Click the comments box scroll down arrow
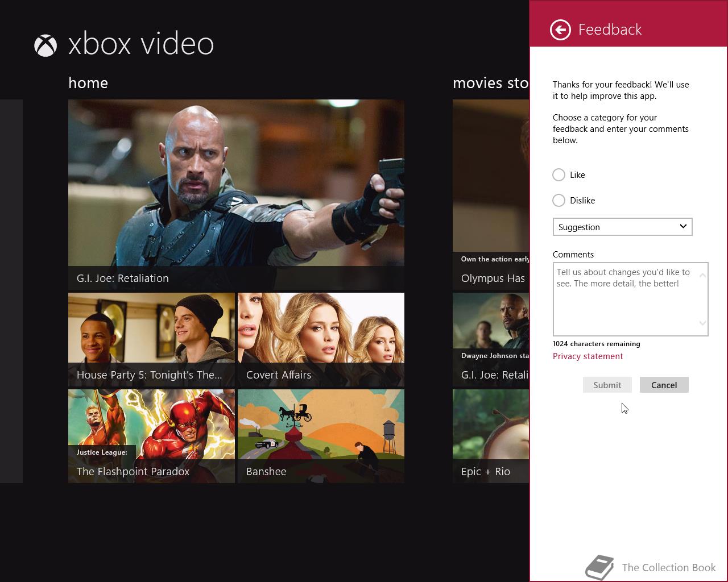 pyautogui.click(x=702, y=323)
